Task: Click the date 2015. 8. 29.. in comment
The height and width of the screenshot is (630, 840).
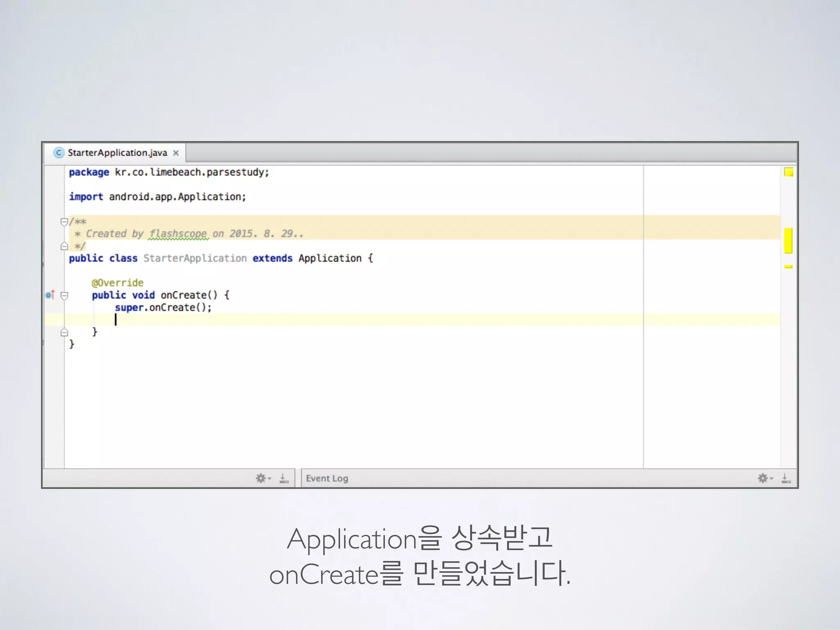Action: pyautogui.click(x=266, y=234)
